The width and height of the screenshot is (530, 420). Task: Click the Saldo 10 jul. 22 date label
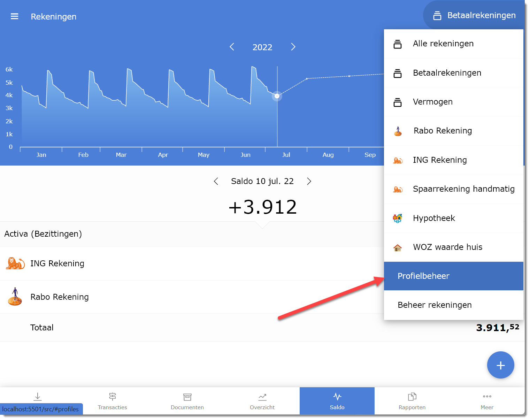pos(262,181)
